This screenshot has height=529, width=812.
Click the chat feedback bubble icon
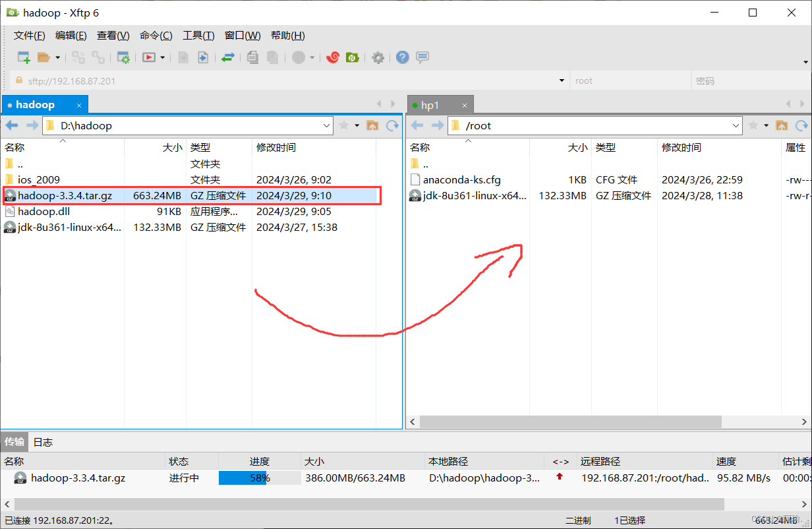click(x=422, y=57)
